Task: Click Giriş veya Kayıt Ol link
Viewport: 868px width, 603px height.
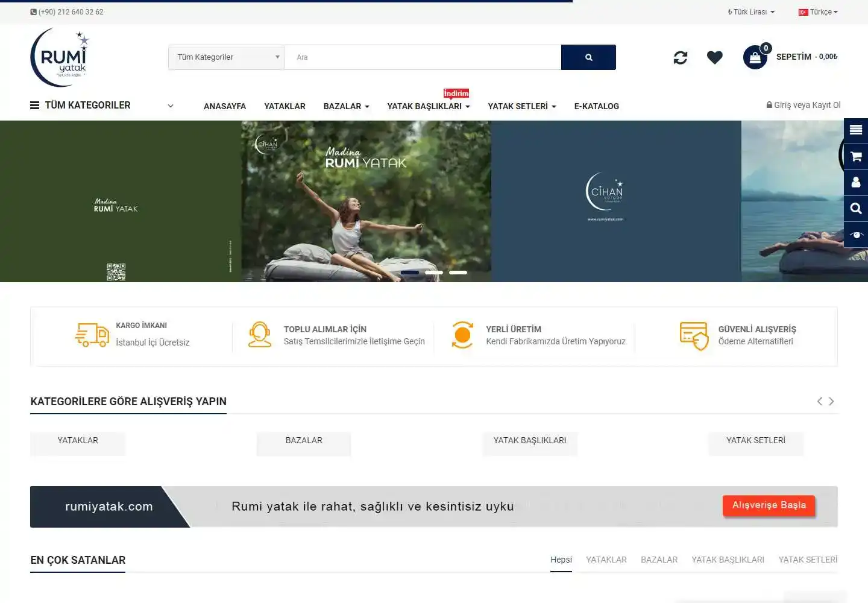Action: coord(804,105)
